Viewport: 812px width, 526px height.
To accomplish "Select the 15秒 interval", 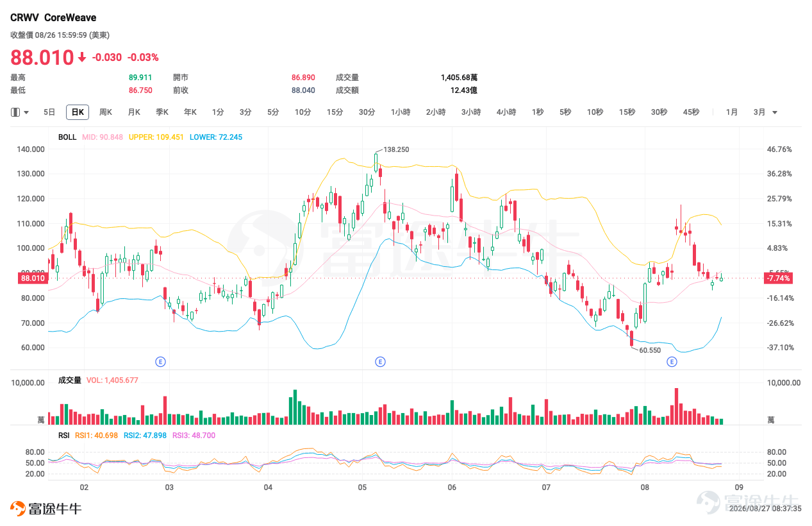I will (627, 112).
